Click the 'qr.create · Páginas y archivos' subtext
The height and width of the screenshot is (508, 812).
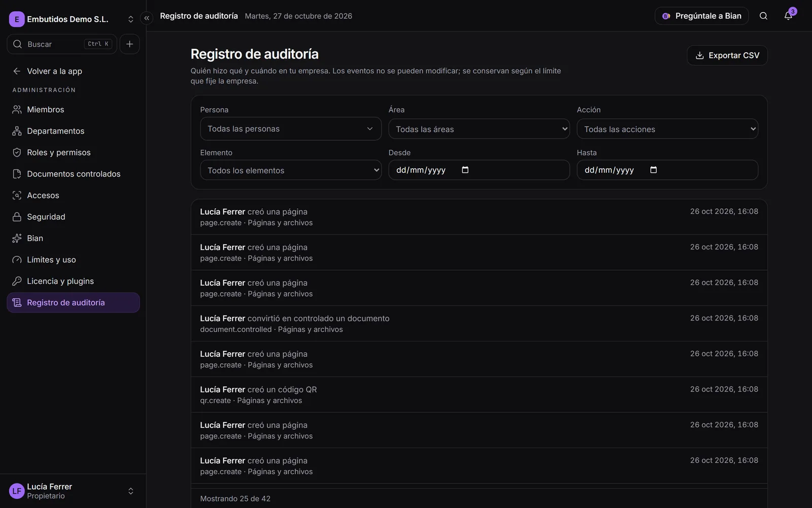251,401
